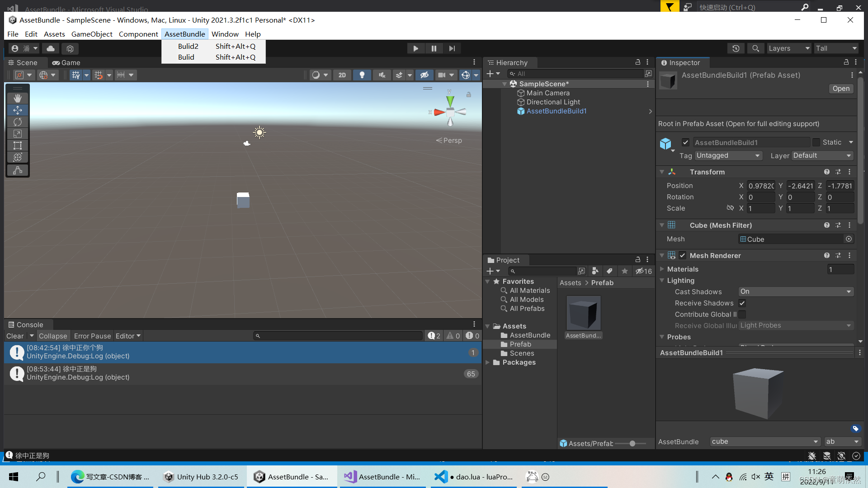Select the combined Transform tool
The width and height of the screenshot is (868, 488).
18,157
